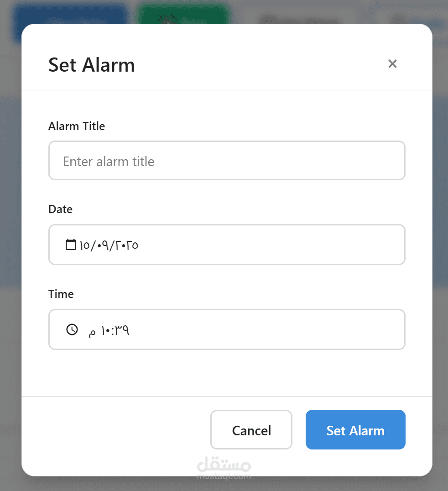The width and height of the screenshot is (448, 491).
Task: Click empty space inside the Date field
Action: [274, 245]
